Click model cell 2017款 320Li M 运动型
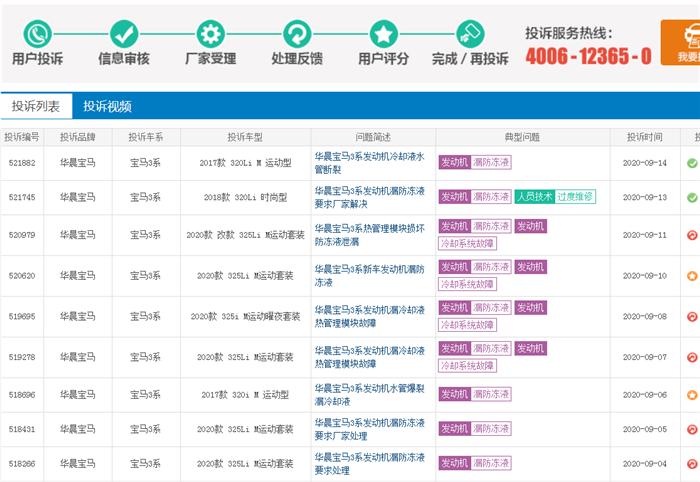Image resolution: width=700 pixels, height=482 pixels. [x=245, y=163]
